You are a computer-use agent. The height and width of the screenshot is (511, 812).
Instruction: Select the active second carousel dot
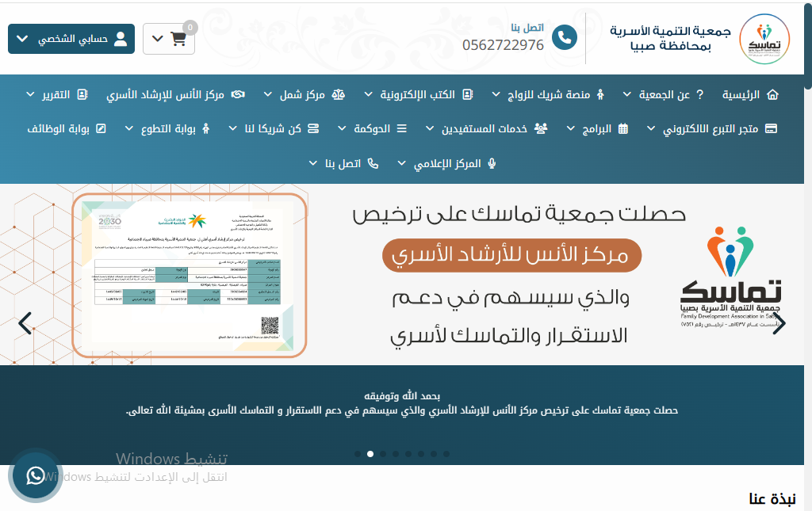click(x=370, y=454)
